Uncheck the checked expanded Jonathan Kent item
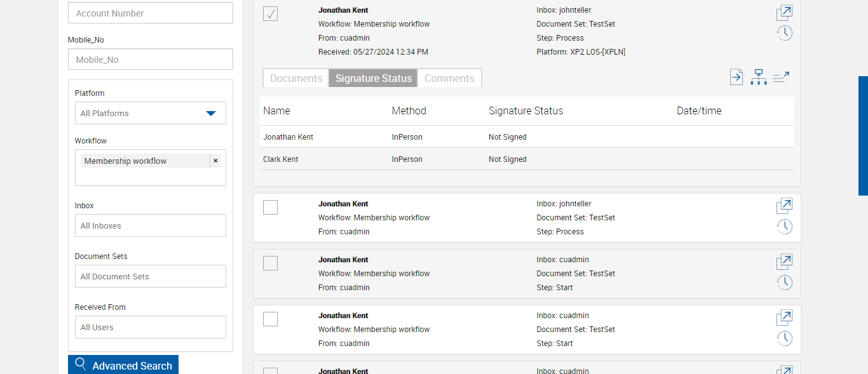The height and width of the screenshot is (374, 868). (270, 13)
